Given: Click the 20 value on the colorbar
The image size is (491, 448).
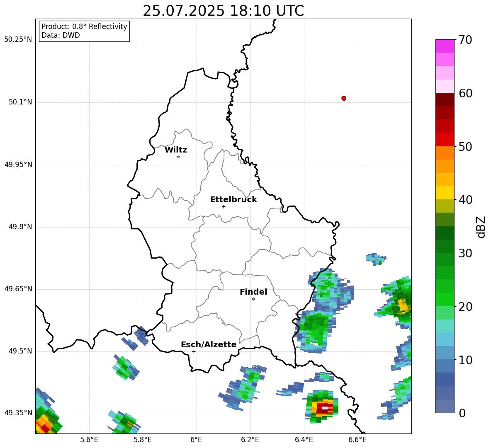Looking at the screenshot, I should tap(465, 306).
